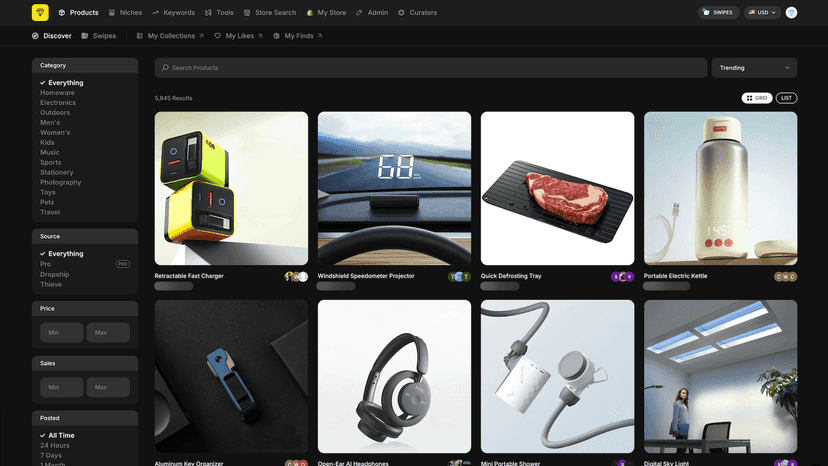Viewport: 828px width, 466px height.
Task: Filter by Pets category
Action: click(47, 202)
